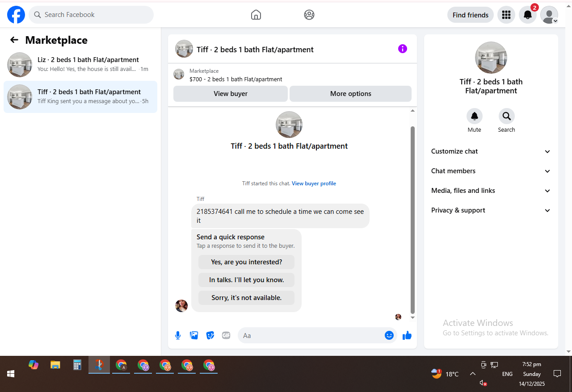Image resolution: width=572 pixels, height=392 pixels.
Task: Click the ENG language indicator
Action: tap(507, 374)
